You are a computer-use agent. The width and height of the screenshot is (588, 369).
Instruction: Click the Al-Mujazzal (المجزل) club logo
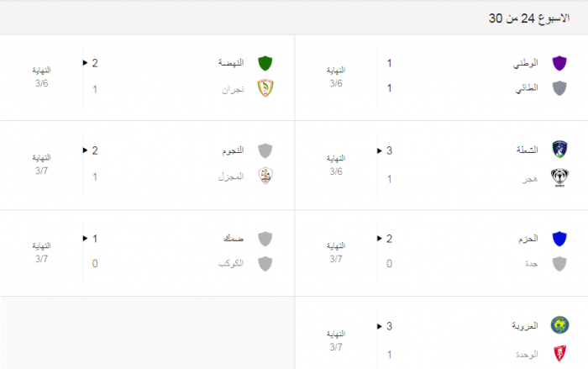pos(265,177)
